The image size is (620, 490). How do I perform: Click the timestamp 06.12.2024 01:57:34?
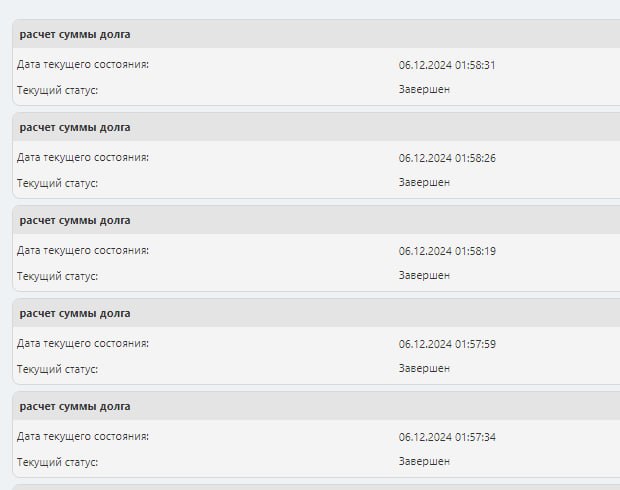(447, 437)
